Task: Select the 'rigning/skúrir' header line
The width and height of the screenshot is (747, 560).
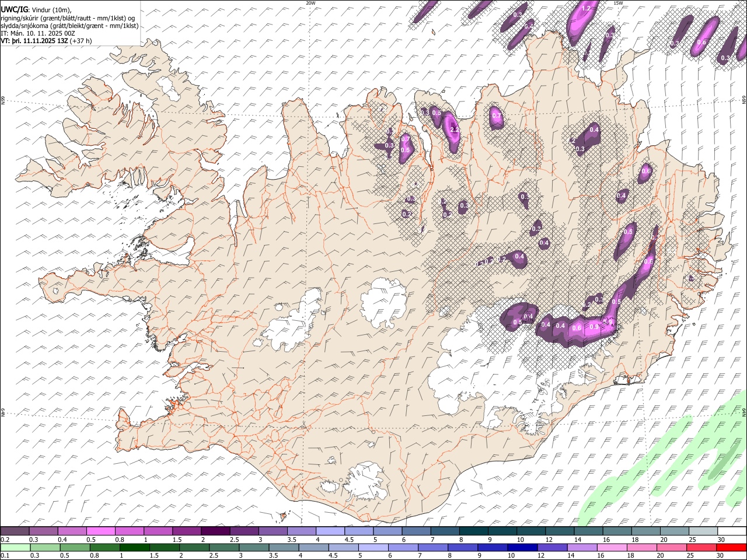Action: (x=68, y=18)
